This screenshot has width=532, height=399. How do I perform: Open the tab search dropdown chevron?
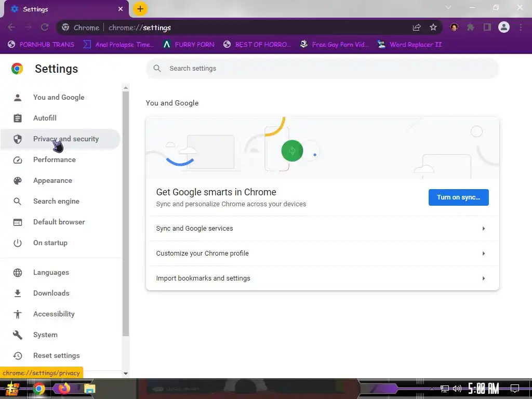point(448,7)
